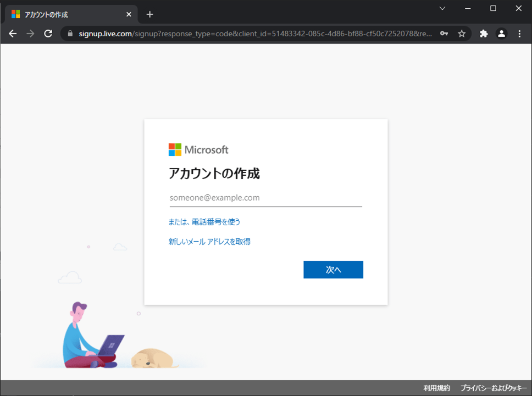Screen dimensions: 532x396
Task: Reload the page with the refresh icon
Action: pos(48,34)
